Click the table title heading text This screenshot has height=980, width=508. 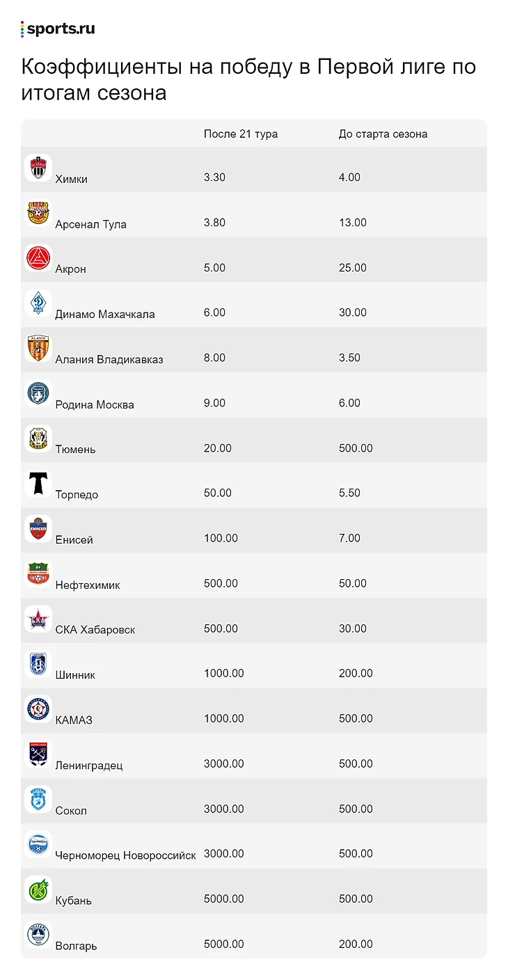click(x=248, y=79)
